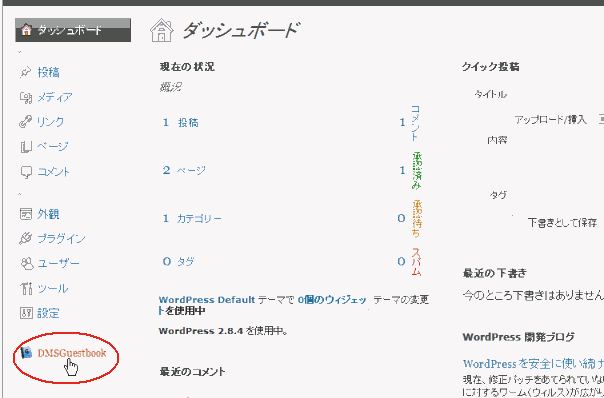Click the media icon beside メディア
604x398 pixels.
coord(25,97)
